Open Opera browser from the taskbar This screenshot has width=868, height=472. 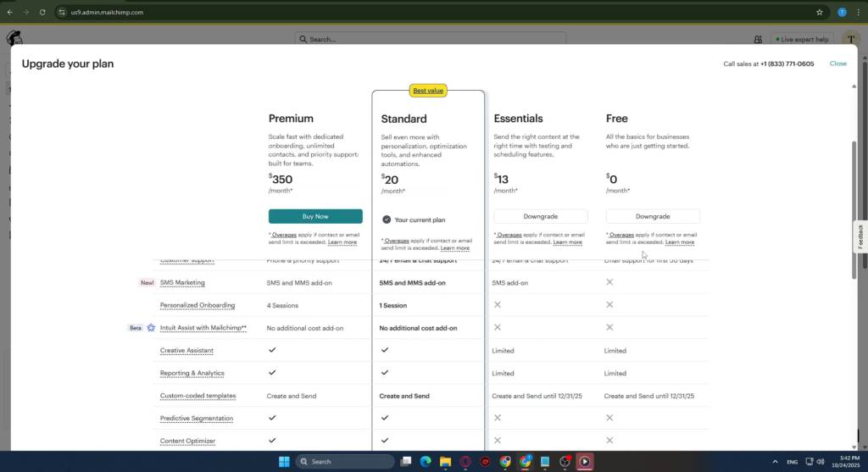coord(465,462)
